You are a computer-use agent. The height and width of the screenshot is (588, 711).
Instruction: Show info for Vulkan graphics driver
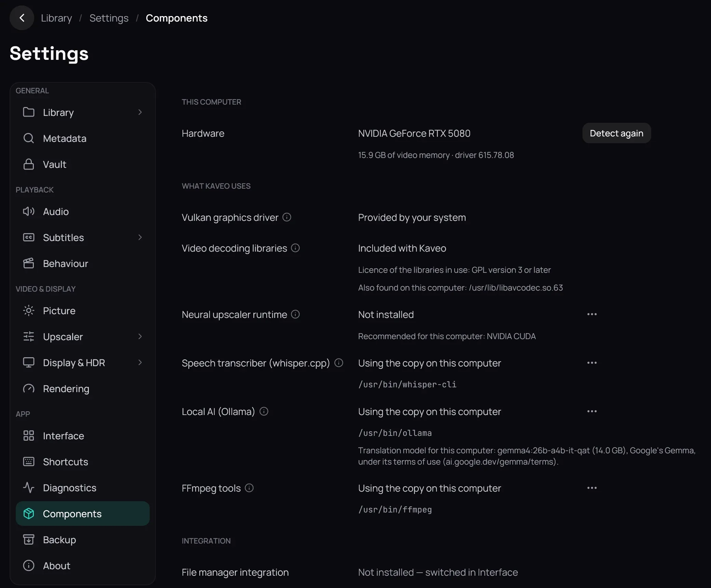click(x=287, y=217)
